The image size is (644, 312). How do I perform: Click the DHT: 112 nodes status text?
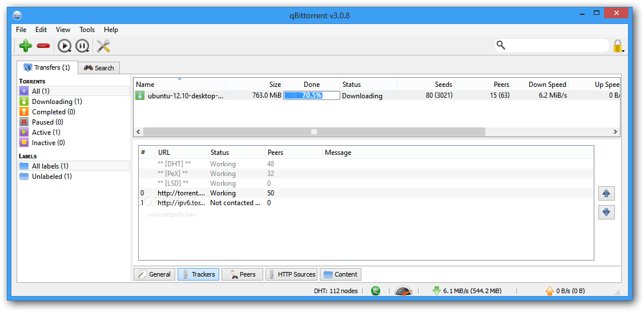click(336, 291)
